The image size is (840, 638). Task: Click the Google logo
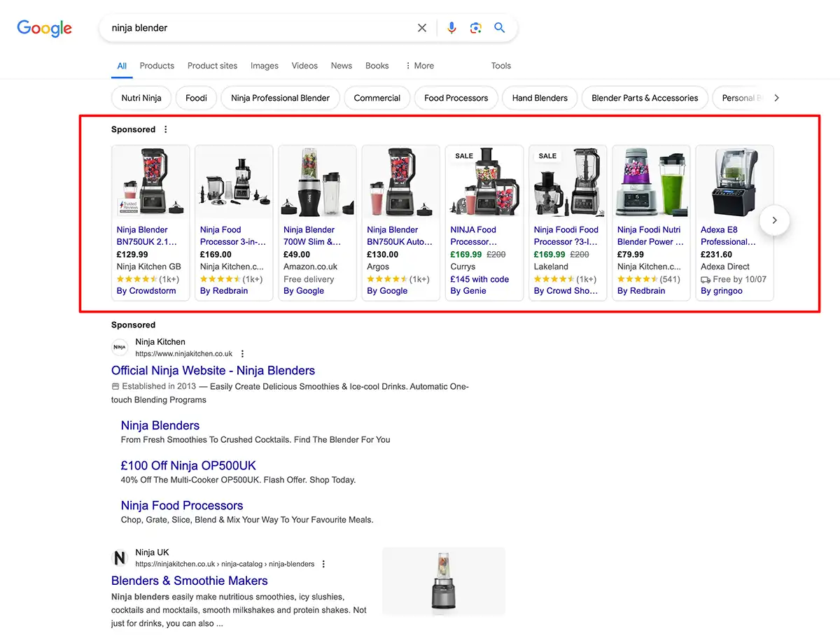tap(45, 28)
